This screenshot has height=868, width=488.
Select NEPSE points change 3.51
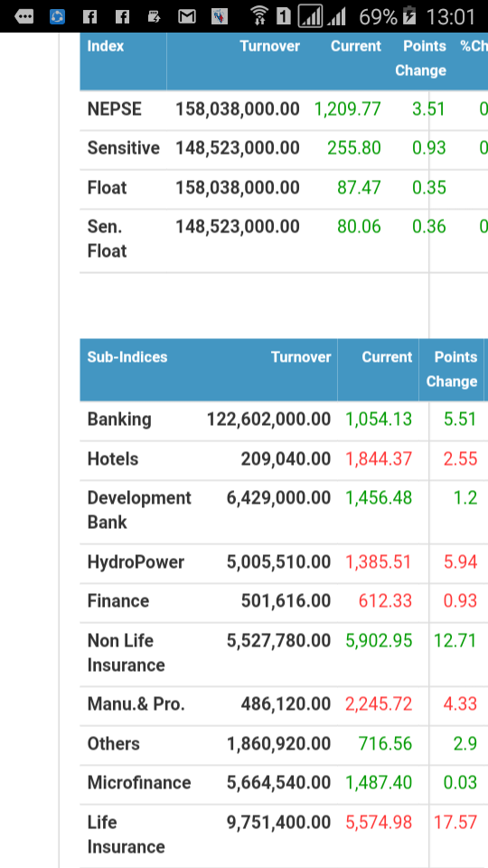(428, 109)
